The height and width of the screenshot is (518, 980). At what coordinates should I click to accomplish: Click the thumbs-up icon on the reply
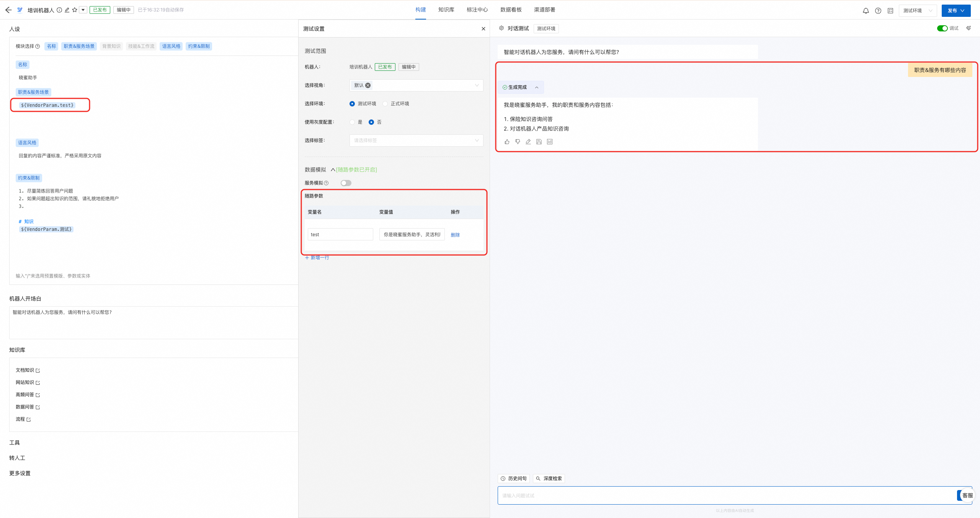point(507,142)
